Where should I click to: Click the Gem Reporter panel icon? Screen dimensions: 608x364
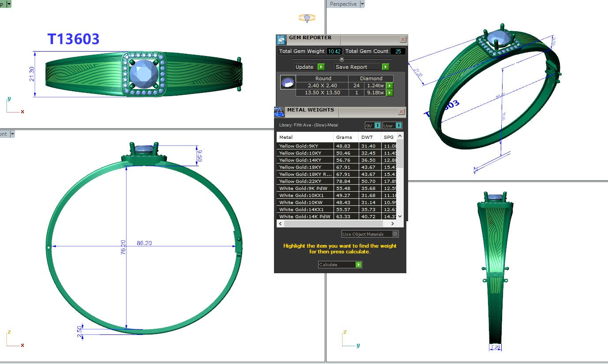pyautogui.click(x=281, y=40)
